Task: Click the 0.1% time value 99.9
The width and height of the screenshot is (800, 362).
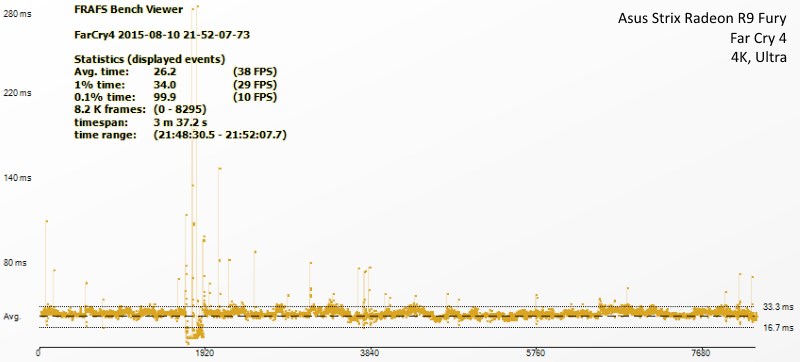Action: pos(165,97)
